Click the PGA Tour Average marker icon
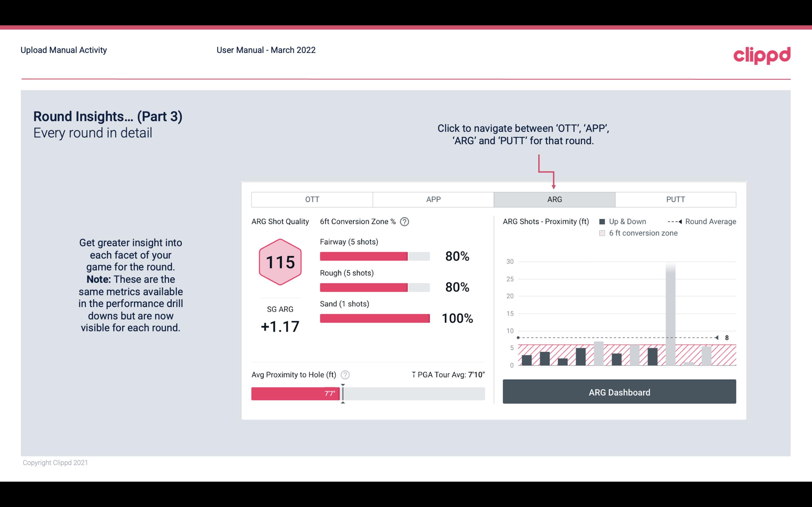The height and width of the screenshot is (507, 812). tap(413, 374)
